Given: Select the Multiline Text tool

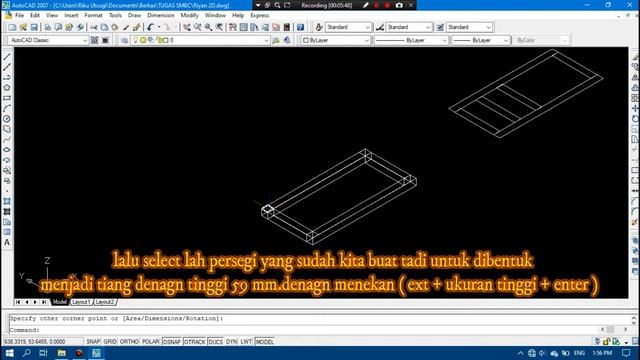Looking at the screenshot, I should coord(7,242).
